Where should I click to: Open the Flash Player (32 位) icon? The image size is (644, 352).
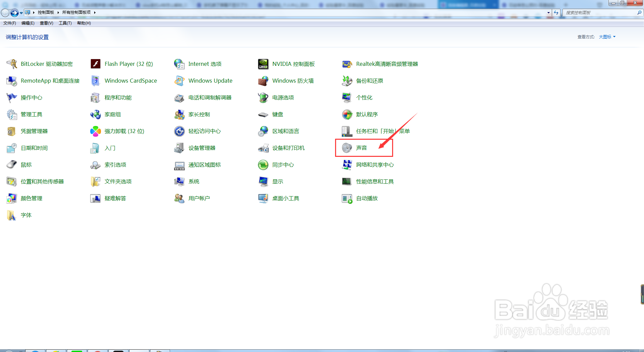point(96,64)
